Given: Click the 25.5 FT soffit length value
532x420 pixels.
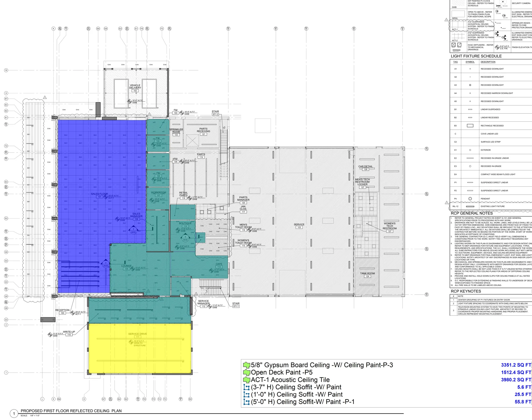Looking at the screenshot, I should (x=523, y=394).
